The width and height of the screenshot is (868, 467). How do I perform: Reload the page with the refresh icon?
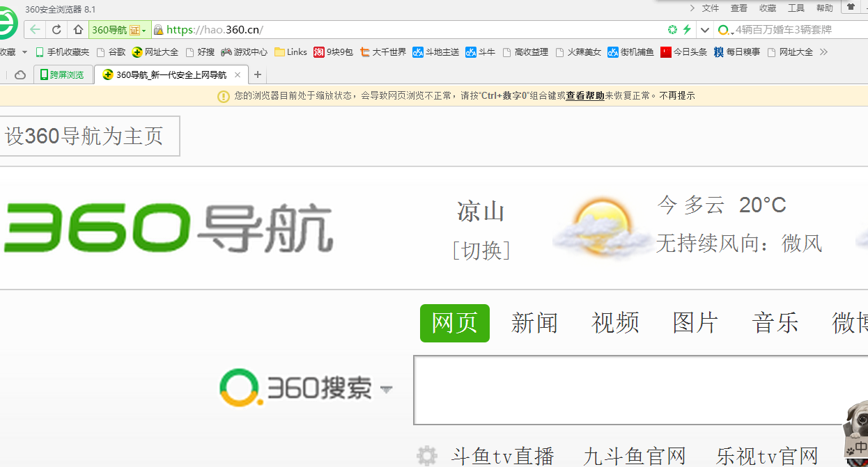[x=57, y=30]
